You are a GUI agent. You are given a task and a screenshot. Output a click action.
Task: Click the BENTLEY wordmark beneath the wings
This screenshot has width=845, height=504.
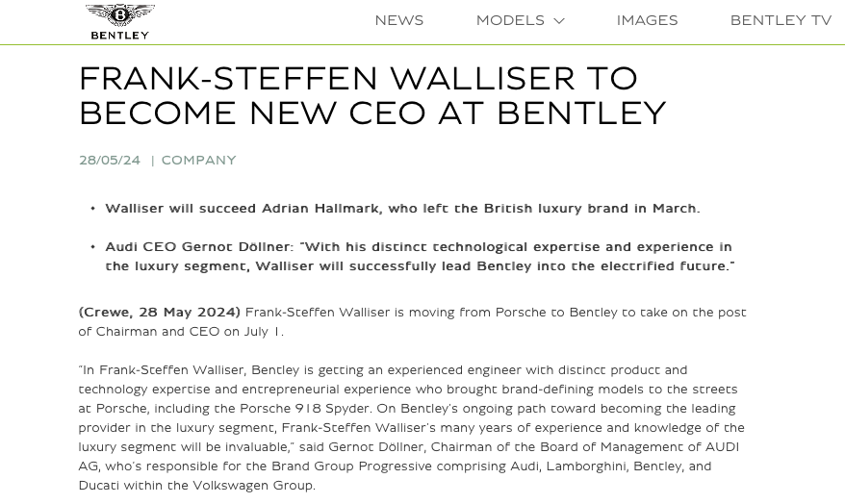pyautogui.click(x=120, y=36)
